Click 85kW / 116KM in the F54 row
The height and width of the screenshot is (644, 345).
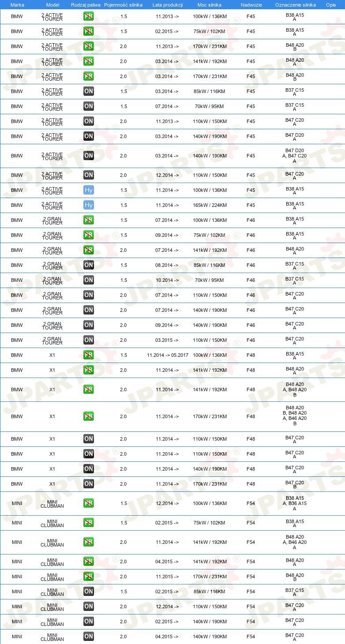210,592
